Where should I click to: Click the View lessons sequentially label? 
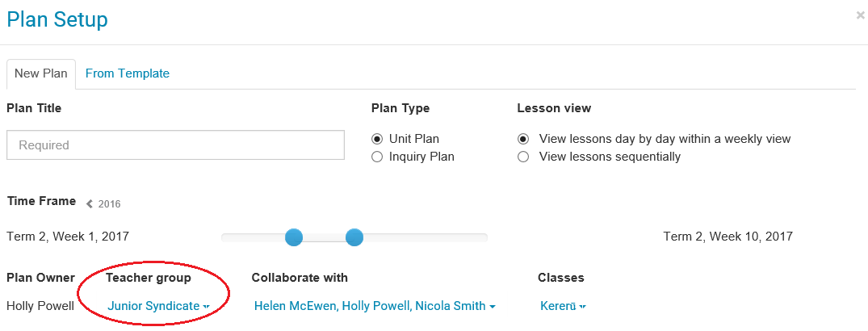(x=610, y=157)
